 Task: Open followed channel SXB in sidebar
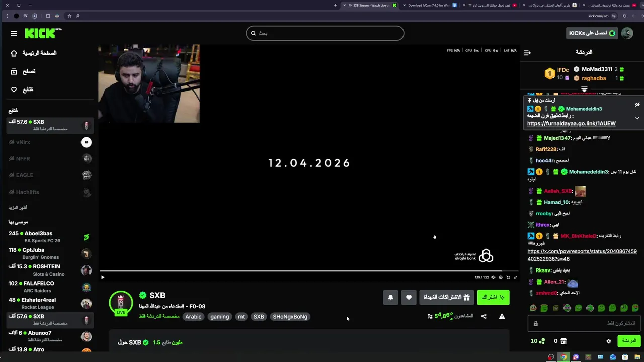[49, 125]
